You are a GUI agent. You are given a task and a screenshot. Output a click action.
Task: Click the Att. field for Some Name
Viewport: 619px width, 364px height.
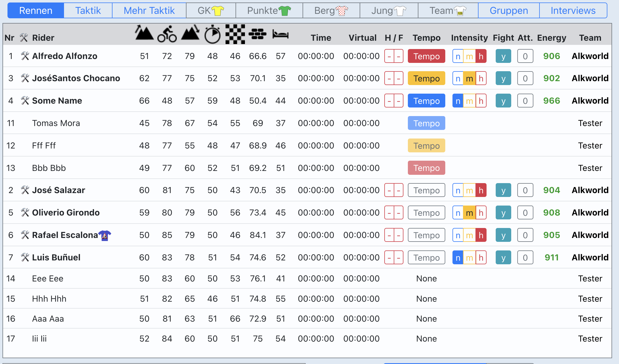click(x=525, y=101)
